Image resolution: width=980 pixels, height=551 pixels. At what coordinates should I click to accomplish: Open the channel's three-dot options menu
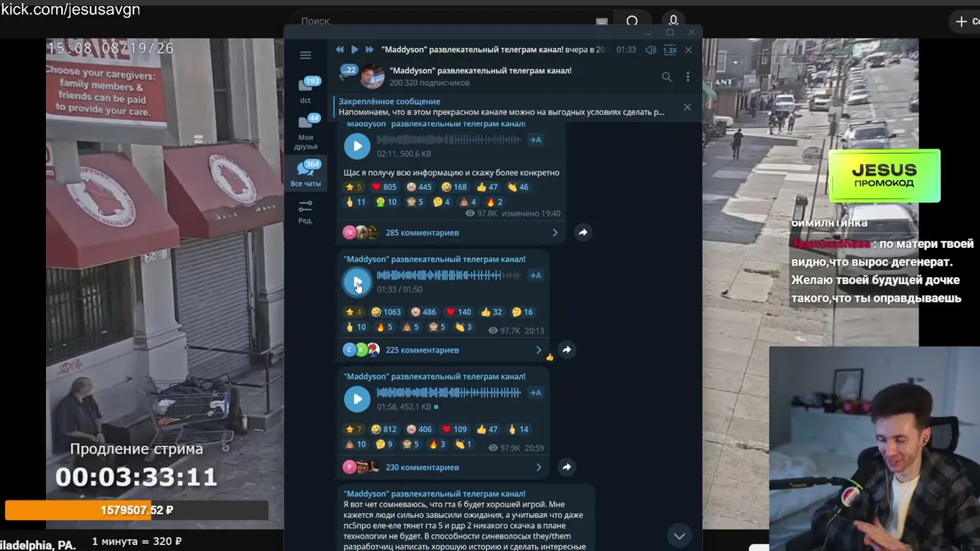point(688,77)
